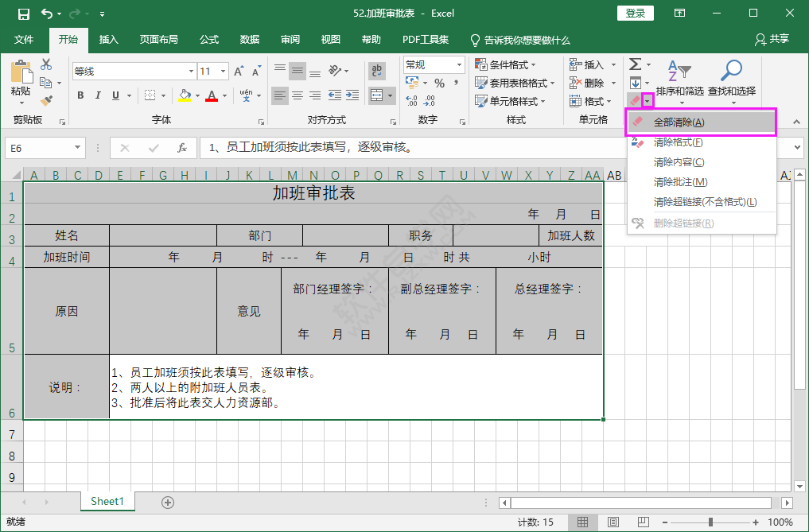This screenshot has height=532, width=809.
Task: Open the number format dropdown showing 常规
Action: point(457,64)
